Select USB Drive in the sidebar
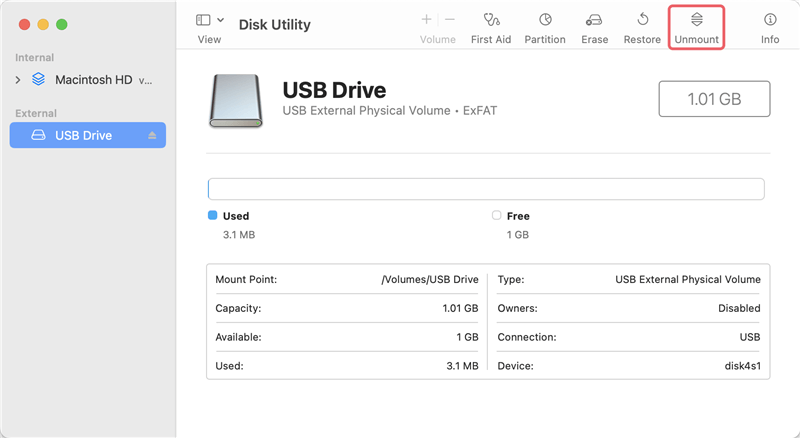Viewport: 800px width, 438px height. 88,135
